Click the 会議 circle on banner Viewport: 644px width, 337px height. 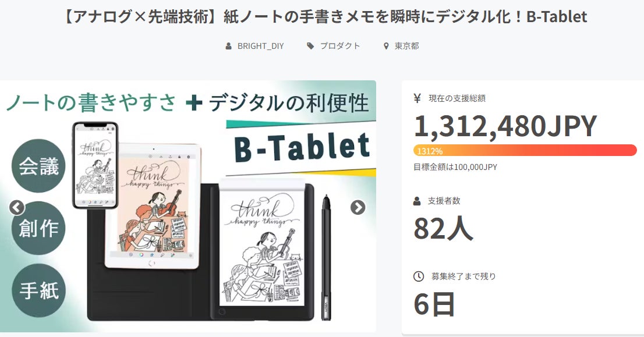[38, 166]
